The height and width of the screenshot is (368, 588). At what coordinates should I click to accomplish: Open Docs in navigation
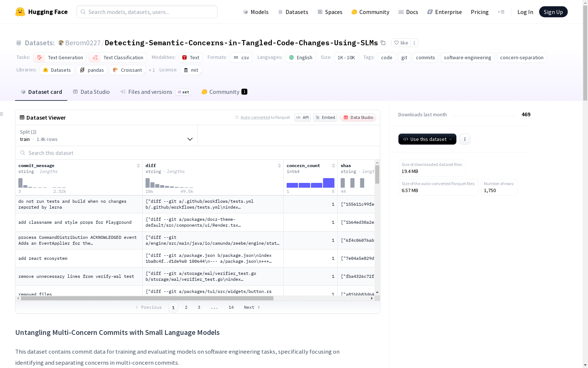click(408, 12)
